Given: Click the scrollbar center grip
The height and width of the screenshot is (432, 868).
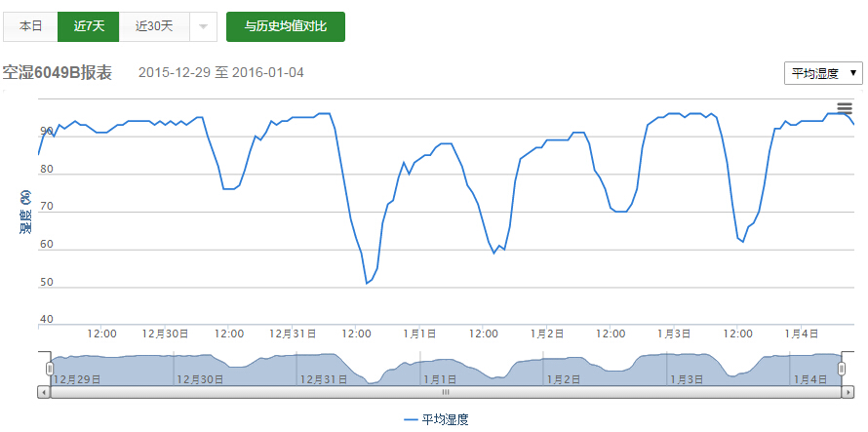Looking at the screenshot, I should 445,392.
